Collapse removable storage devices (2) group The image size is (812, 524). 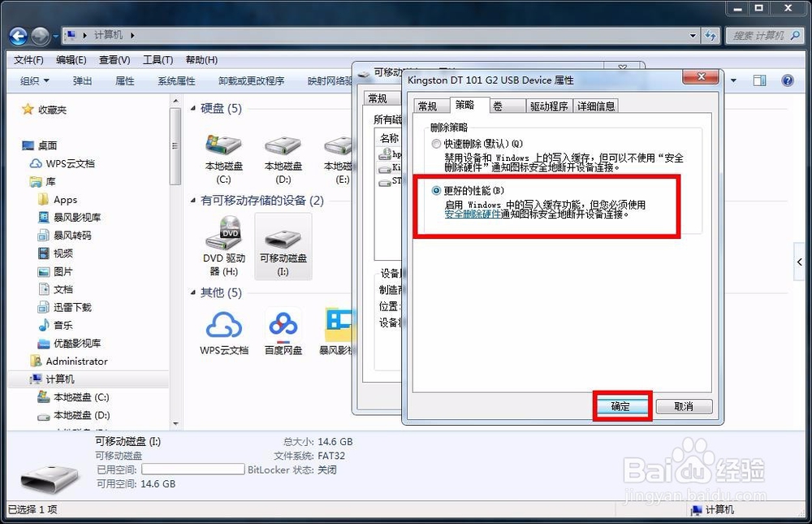pos(193,200)
